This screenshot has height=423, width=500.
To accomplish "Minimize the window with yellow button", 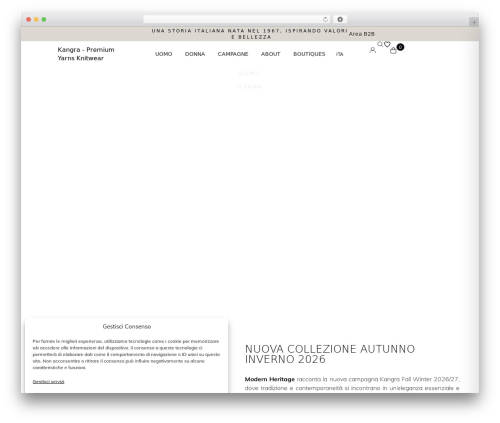I will point(36,20).
